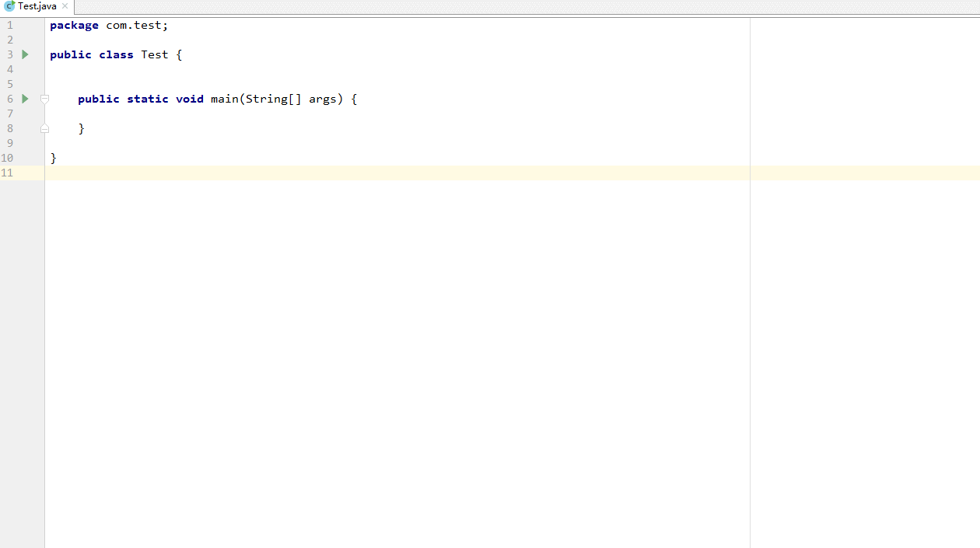Close the Test.java editor tab

65,6
